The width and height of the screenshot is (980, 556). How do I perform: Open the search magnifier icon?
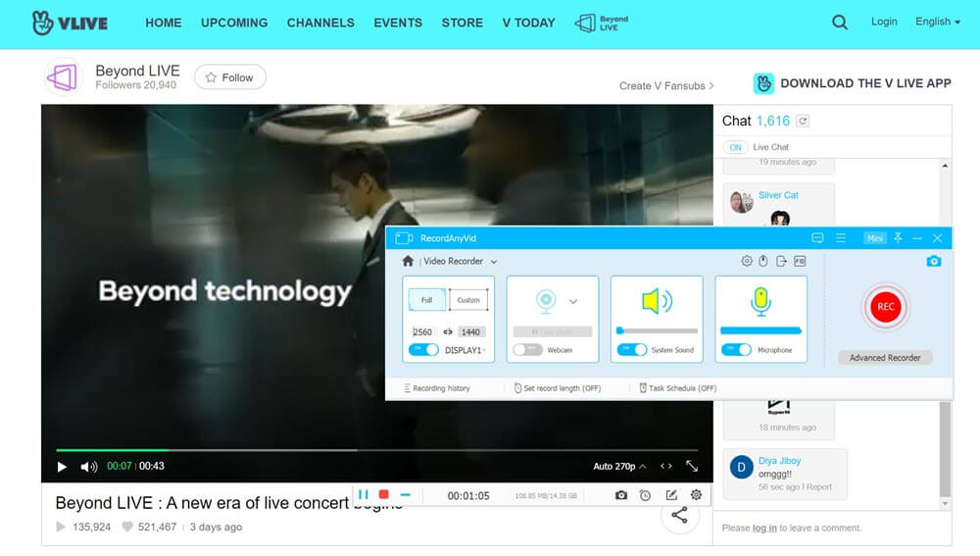[840, 23]
